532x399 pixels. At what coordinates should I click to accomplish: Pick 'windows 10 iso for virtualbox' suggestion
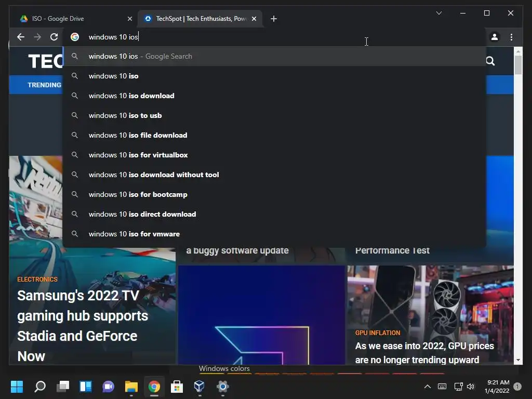[x=274, y=155]
